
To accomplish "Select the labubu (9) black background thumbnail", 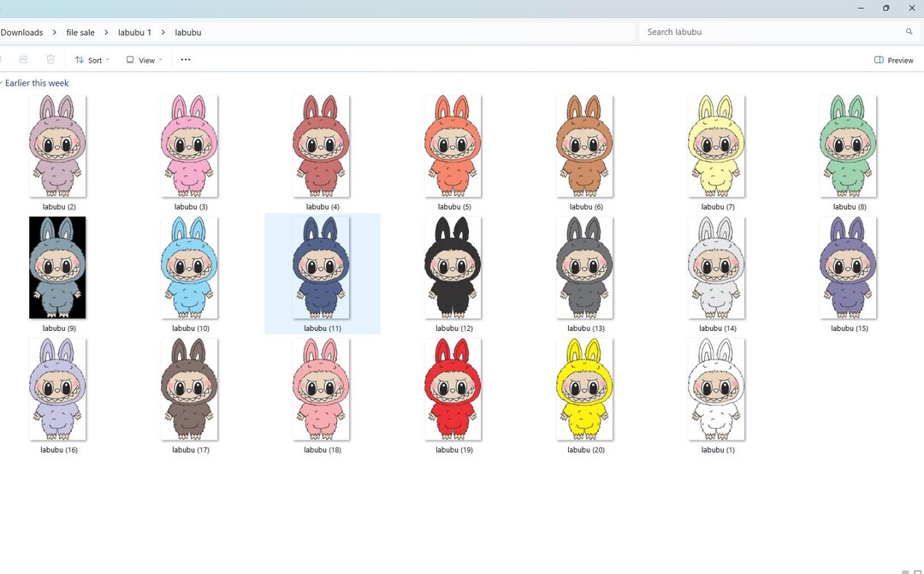I will click(x=57, y=267).
